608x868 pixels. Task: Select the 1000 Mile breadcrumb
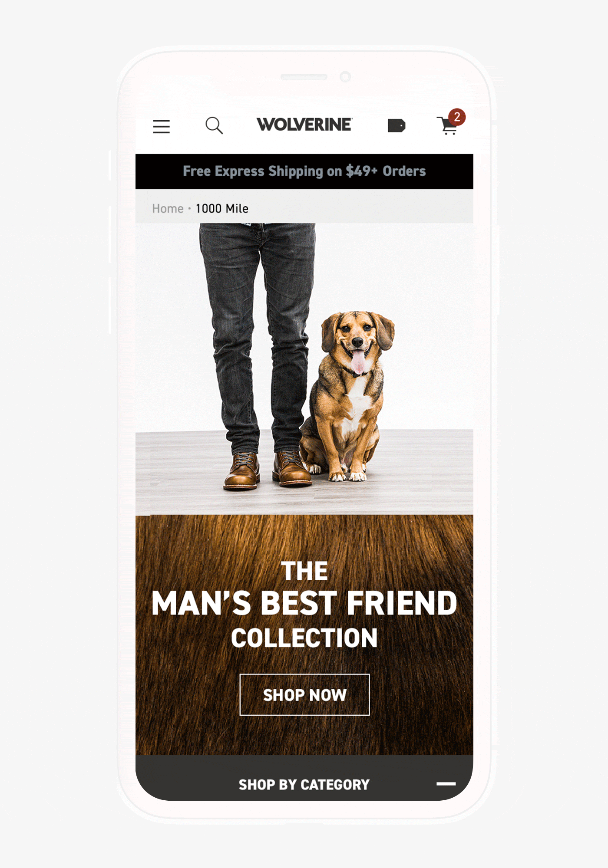click(222, 209)
